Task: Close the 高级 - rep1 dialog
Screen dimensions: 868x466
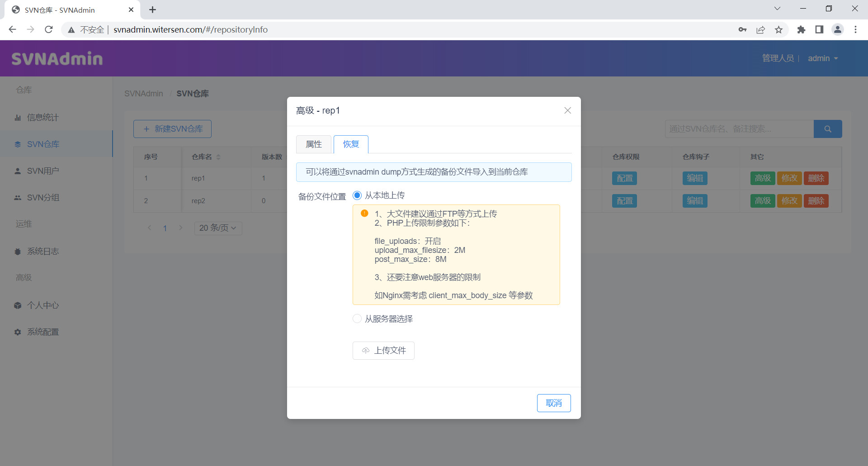Action: 568,110
